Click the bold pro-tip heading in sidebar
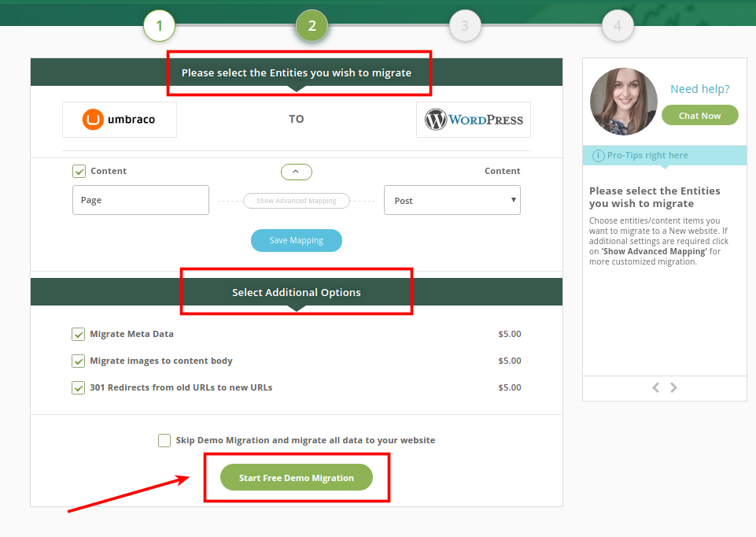The height and width of the screenshot is (537, 756). click(x=655, y=198)
